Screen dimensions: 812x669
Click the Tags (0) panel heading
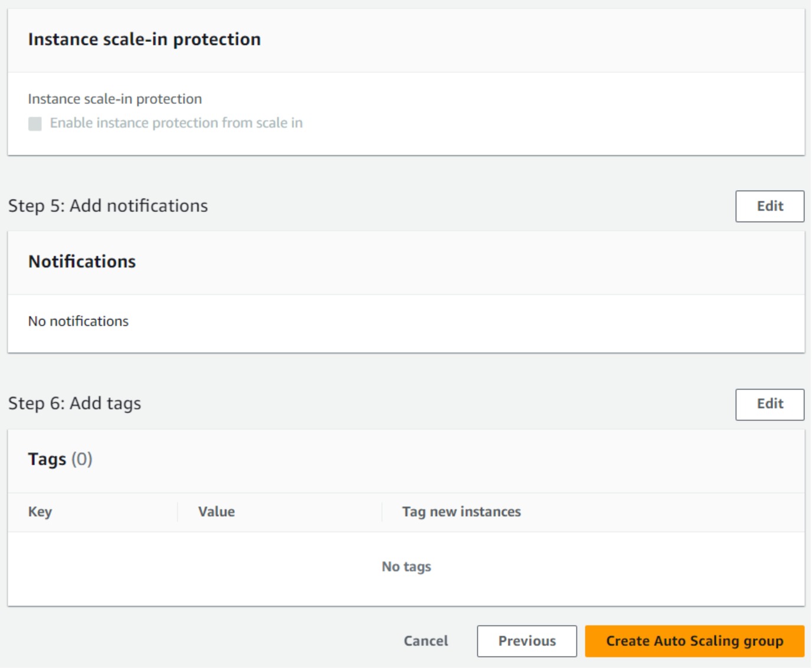tap(60, 459)
